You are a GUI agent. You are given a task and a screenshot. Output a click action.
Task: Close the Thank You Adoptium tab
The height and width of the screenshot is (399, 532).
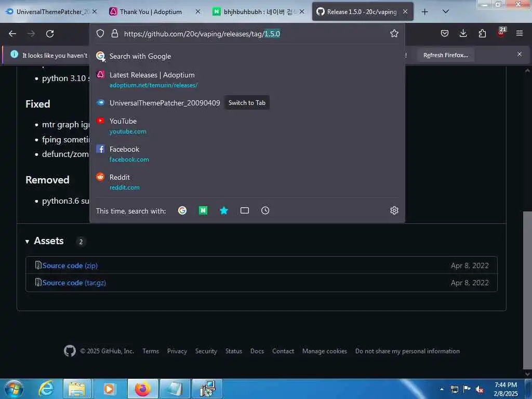coord(198,11)
